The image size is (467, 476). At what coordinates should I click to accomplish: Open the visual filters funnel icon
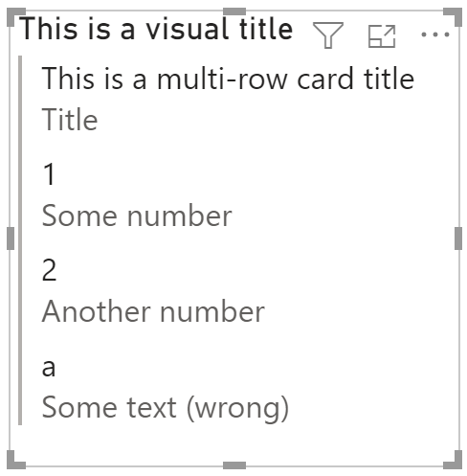click(x=328, y=35)
